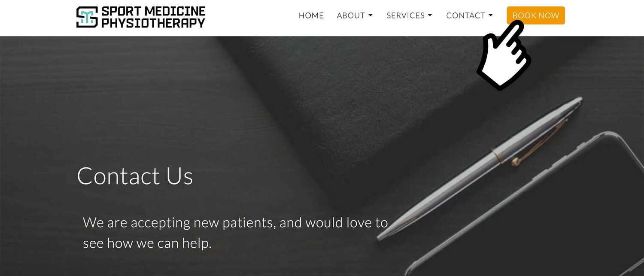Viewport: 644px width, 276px height.
Task: Click the pointing hand cursor graphic
Action: (x=503, y=56)
